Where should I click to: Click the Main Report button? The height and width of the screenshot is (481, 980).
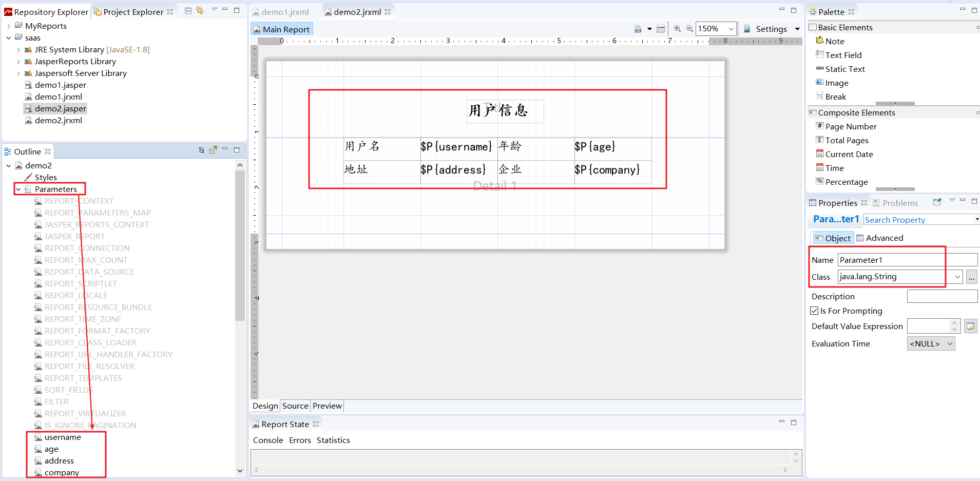281,29
